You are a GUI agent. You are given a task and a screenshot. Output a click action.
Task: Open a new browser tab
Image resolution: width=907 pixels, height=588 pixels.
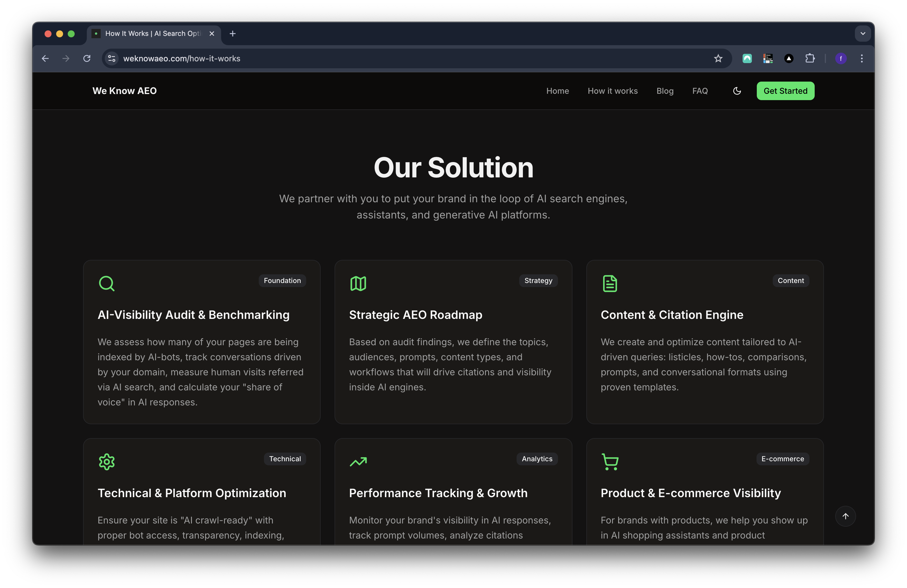click(232, 34)
